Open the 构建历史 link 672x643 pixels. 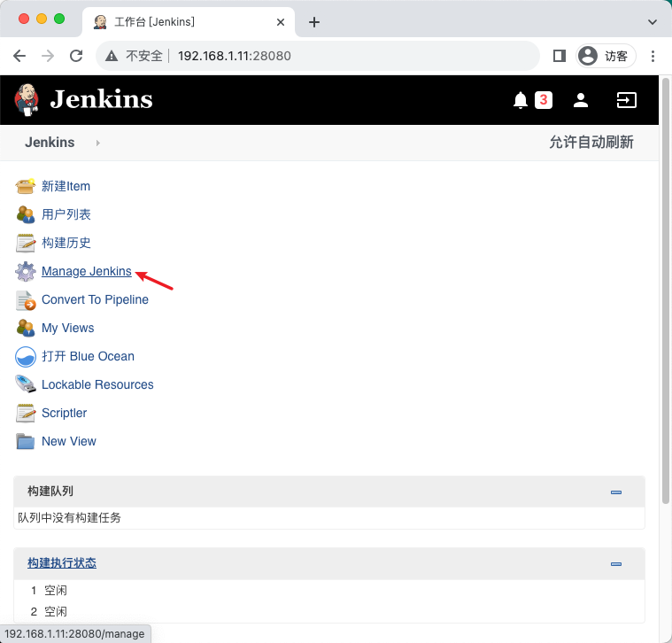66,243
